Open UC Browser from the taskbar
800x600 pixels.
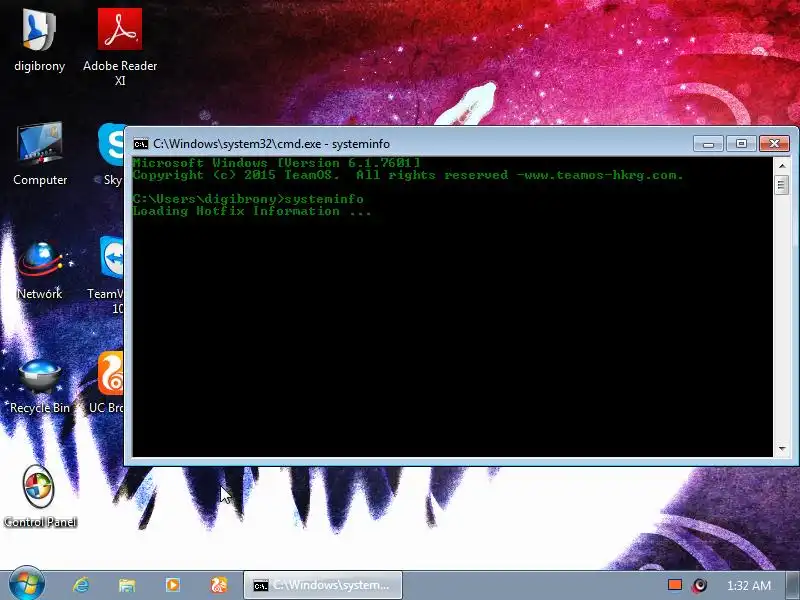(219, 585)
